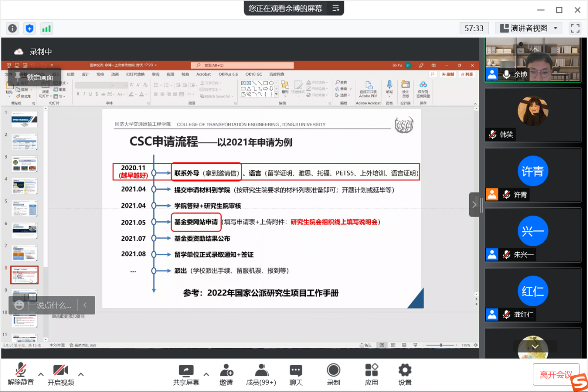588x392 pixels.
Task: Type in the 'Say something' input box
Action: 54,305
